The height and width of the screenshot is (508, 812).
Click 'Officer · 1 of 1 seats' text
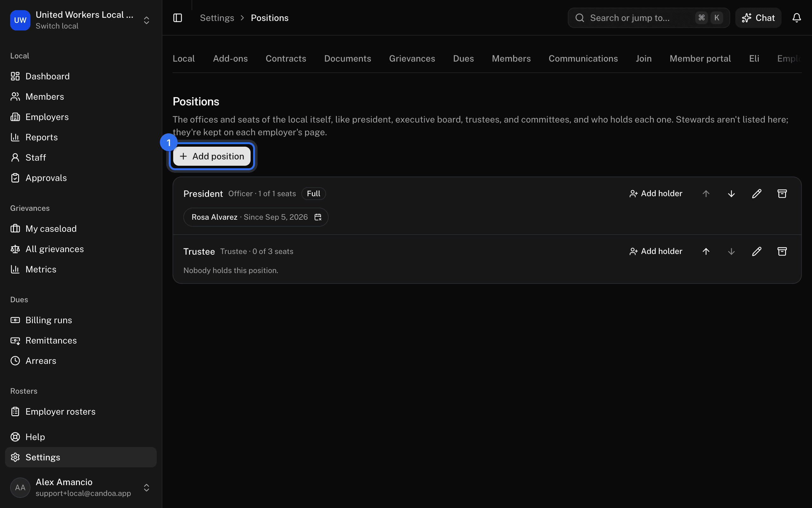(262, 194)
